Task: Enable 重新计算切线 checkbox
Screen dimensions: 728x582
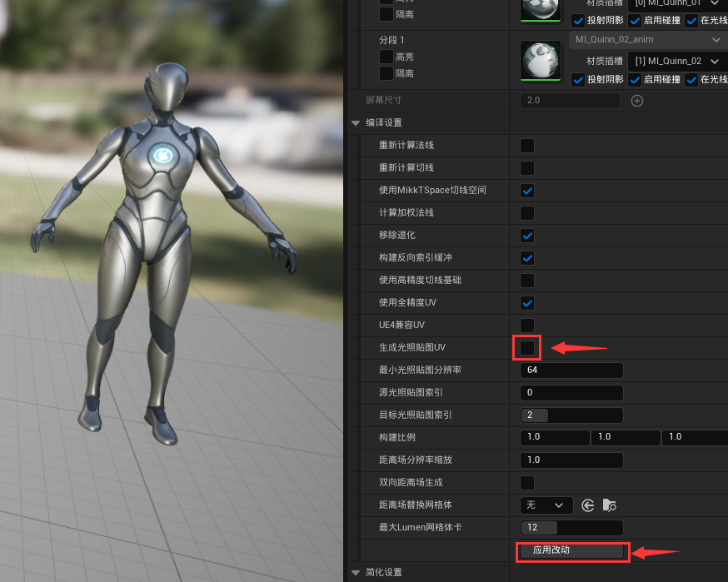Action: click(x=527, y=168)
